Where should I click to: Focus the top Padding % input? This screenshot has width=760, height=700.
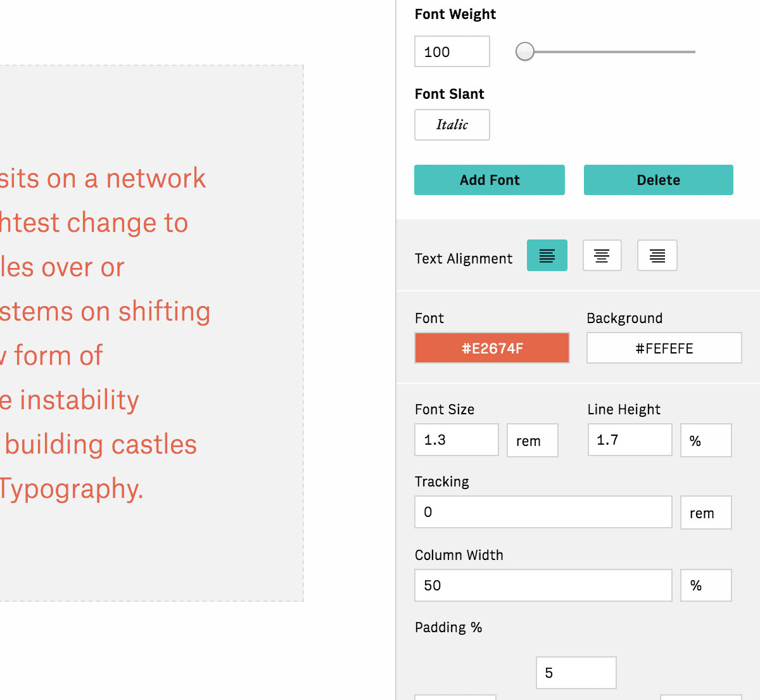point(576,673)
